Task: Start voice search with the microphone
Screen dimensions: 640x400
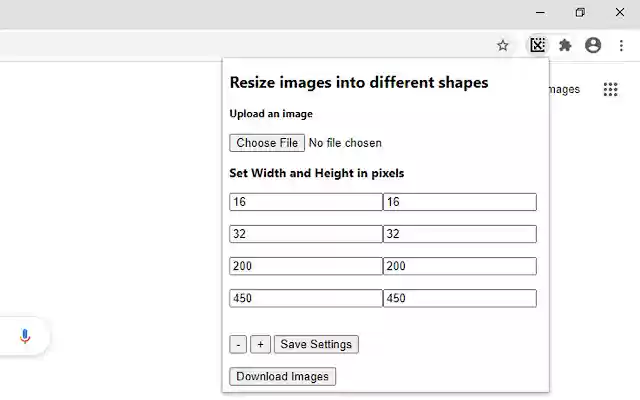Action: [x=25, y=336]
